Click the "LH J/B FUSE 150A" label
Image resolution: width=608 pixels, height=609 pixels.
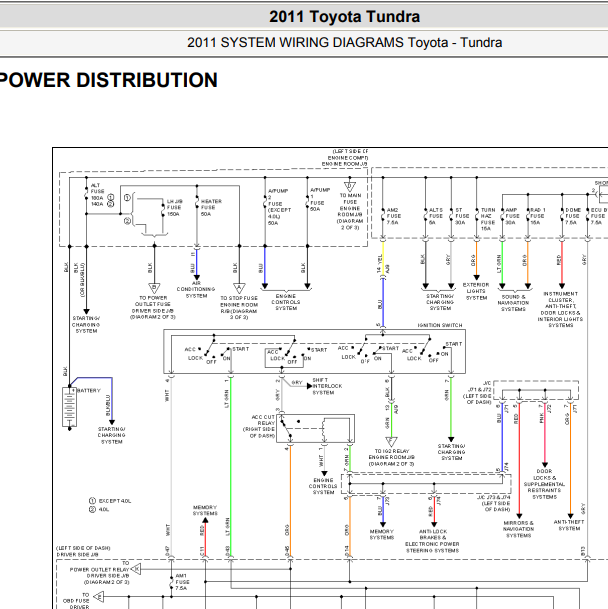(175, 207)
